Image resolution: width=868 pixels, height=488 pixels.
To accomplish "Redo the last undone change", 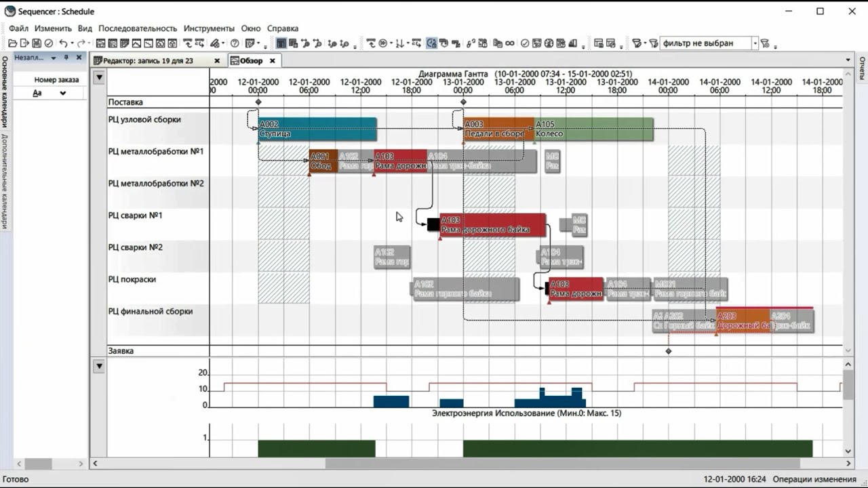I will (x=81, y=43).
